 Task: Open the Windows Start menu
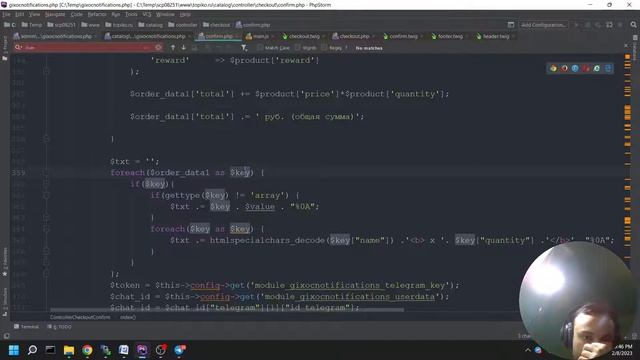[x=13, y=350]
